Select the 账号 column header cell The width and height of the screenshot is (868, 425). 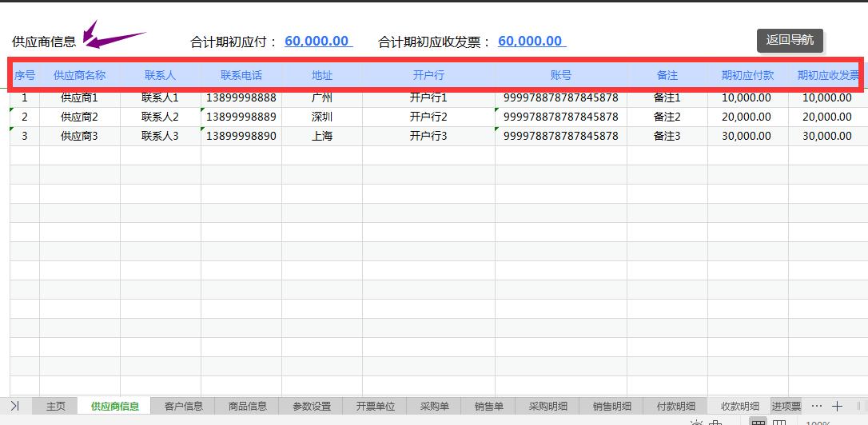click(x=561, y=75)
